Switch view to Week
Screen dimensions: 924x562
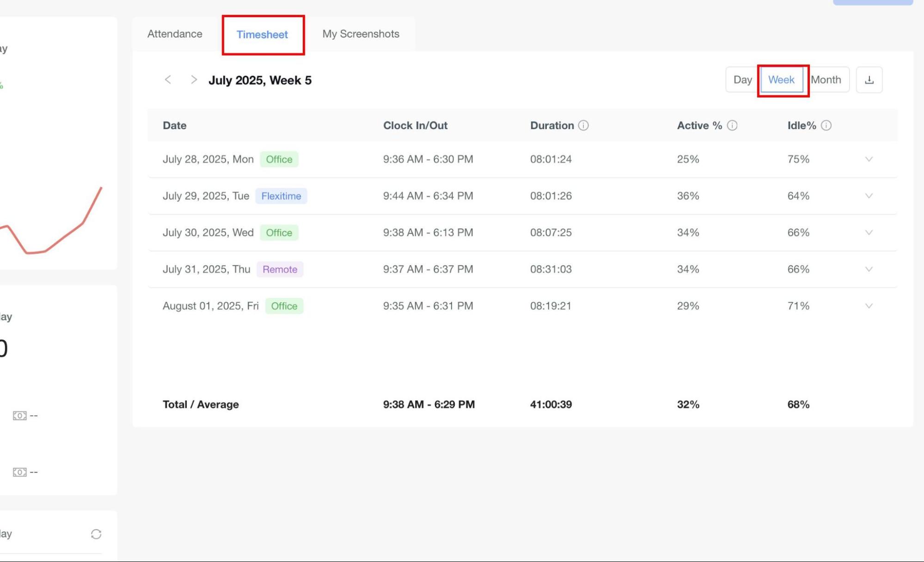pos(781,80)
